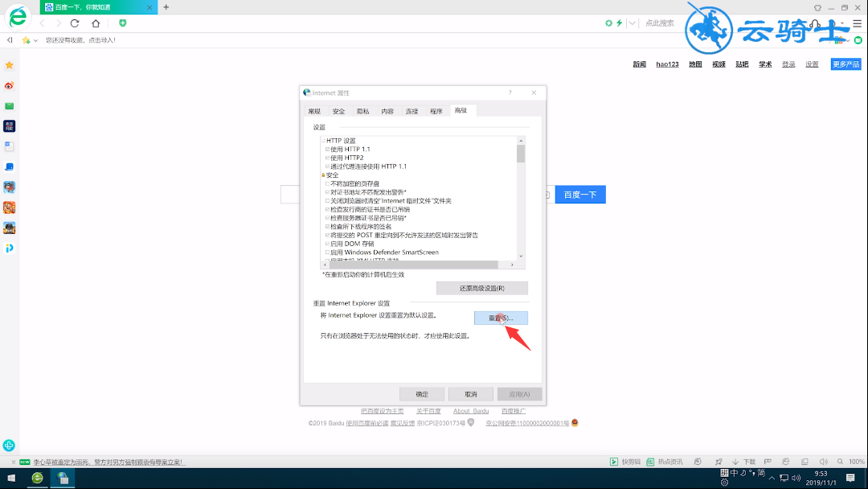Open the blue P sidebar icon
The image size is (868, 489).
click(x=10, y=248)
